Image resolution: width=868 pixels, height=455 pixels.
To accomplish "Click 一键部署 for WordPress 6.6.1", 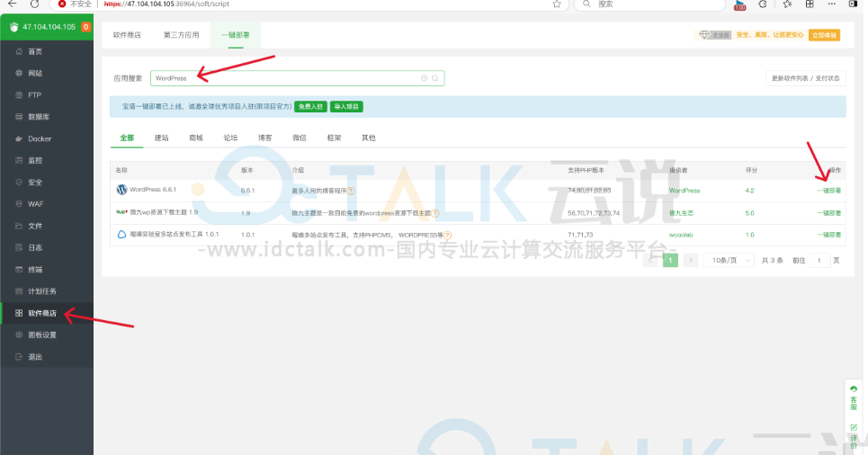I will [x=828, y=191].
